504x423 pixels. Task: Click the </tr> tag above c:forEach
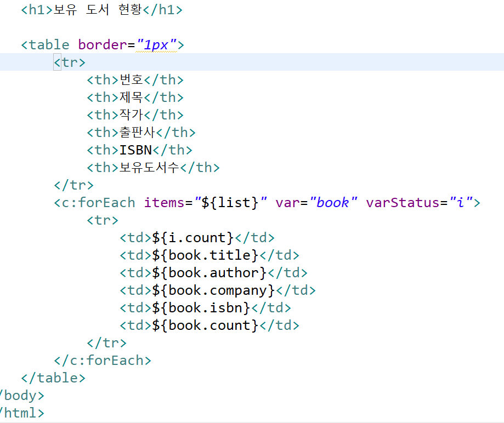pos(73,185)
